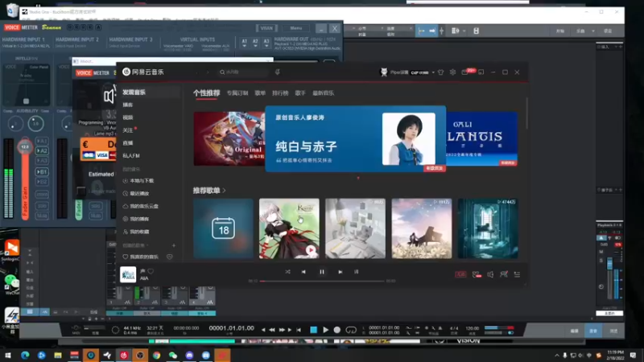644x362 pixels.
Task: Add a new playlist with plus icon
Action: [x=174, y=245]
